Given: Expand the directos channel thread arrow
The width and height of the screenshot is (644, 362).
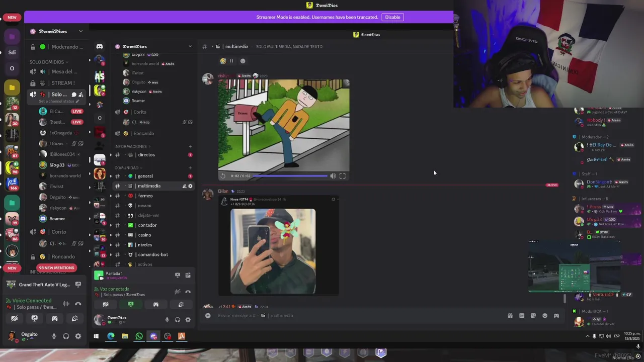Looking at the screenshot, I should pos(111,155).
